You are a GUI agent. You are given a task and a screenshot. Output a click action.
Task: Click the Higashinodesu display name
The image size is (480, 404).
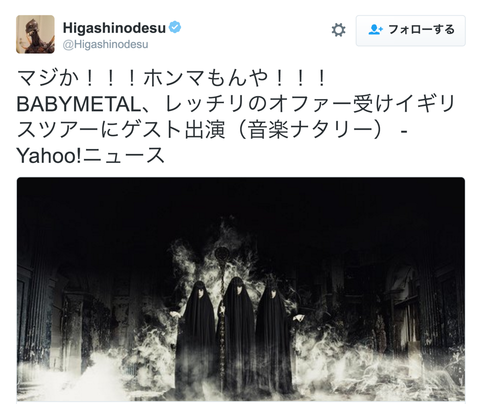click(114, 28)
